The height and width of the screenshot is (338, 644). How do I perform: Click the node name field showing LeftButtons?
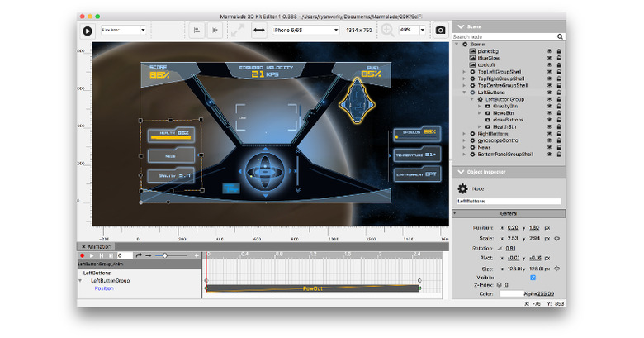tap(509, 201)
